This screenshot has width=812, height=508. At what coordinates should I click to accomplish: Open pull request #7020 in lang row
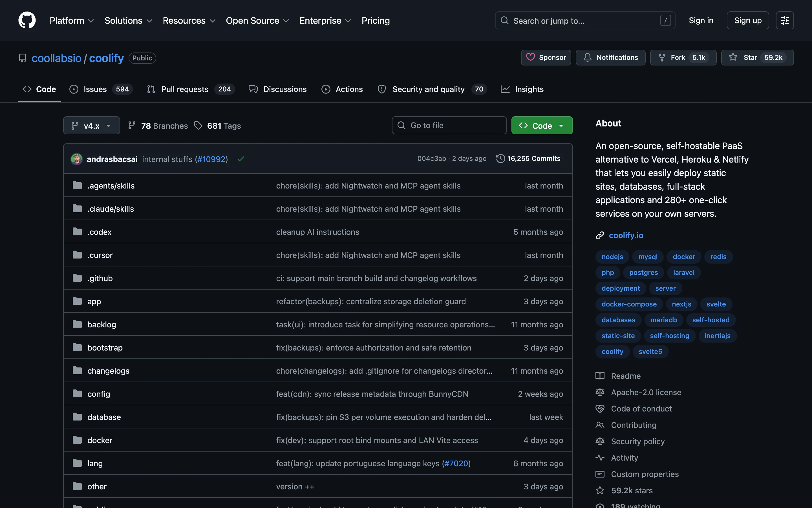click(456, 463)
